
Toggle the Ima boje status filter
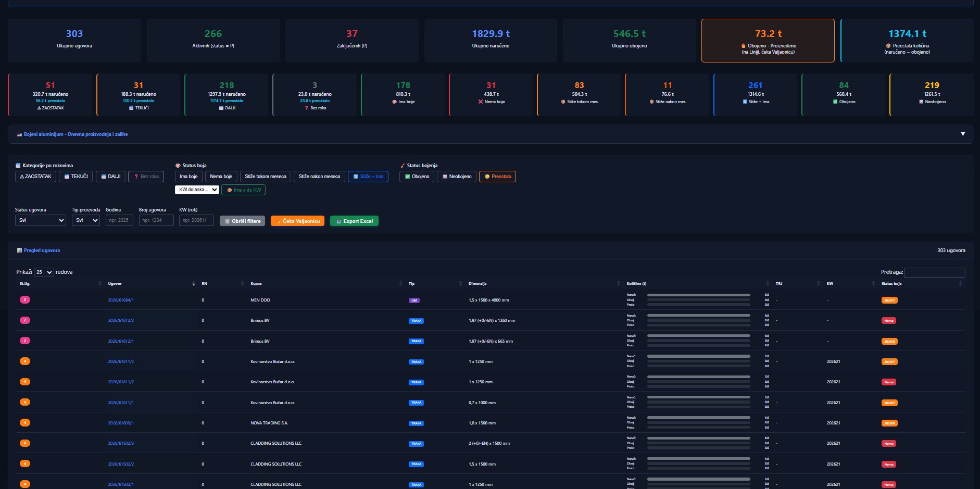(x=189, y=177)
